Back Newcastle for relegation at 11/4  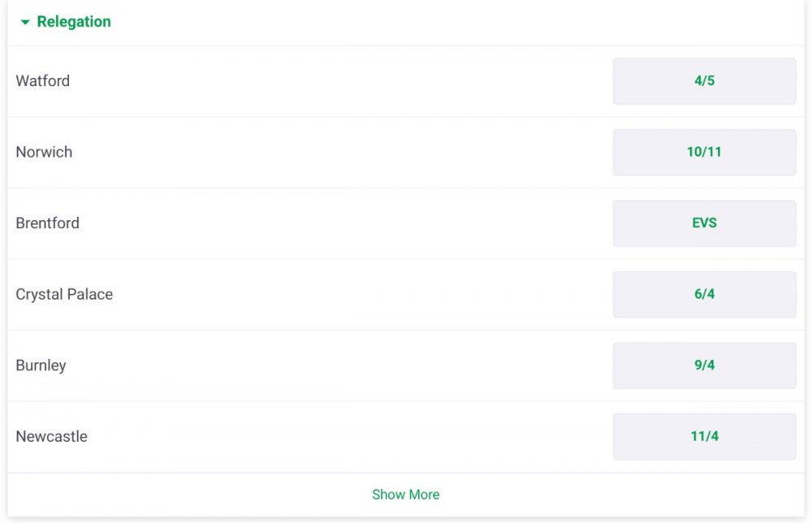704,436
